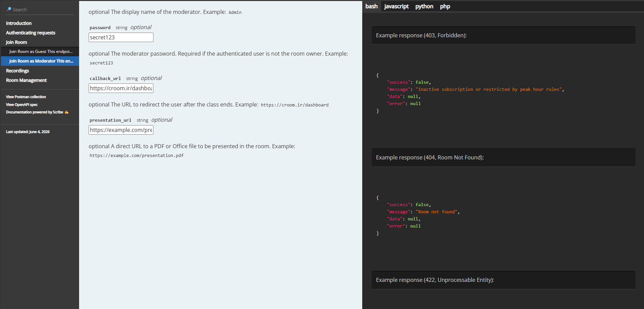
Task: Switch code examples to javascript tab
Action: [x=396, y=6]
